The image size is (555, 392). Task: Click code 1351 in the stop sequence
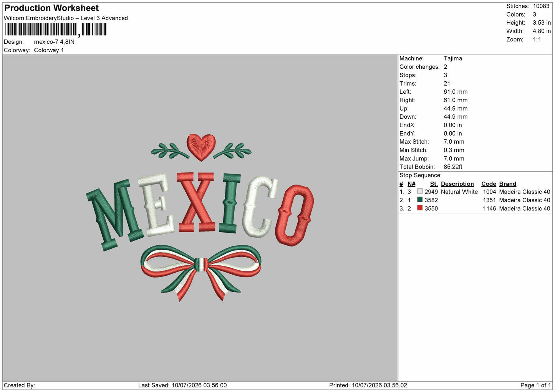pyautogui.click(x=489, y=200)
